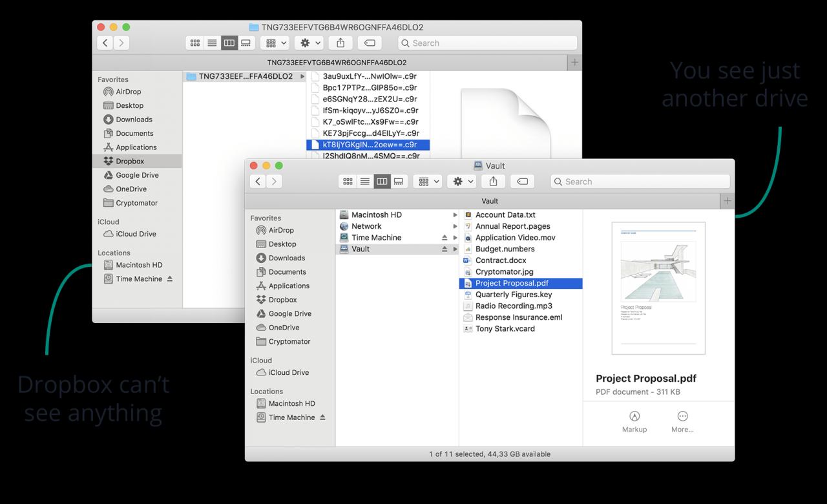Select icon view in Vault window toolbar
Image resolution: width=827 pixels, height=504 pixels.
coord(348,182)
